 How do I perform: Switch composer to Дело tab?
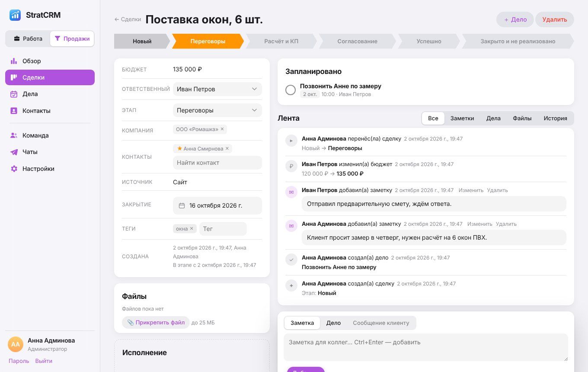(x=333, y=323)
